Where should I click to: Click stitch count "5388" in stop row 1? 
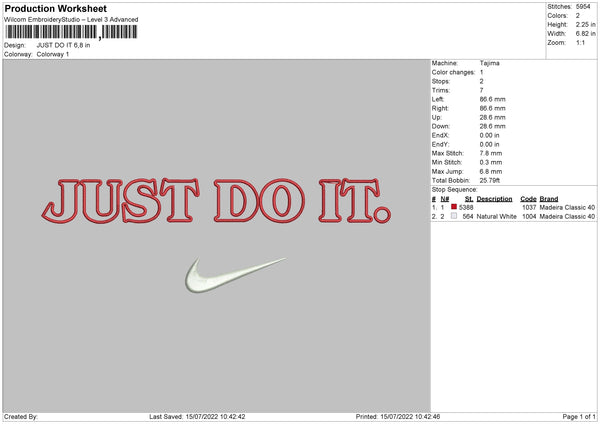(466, 207)
